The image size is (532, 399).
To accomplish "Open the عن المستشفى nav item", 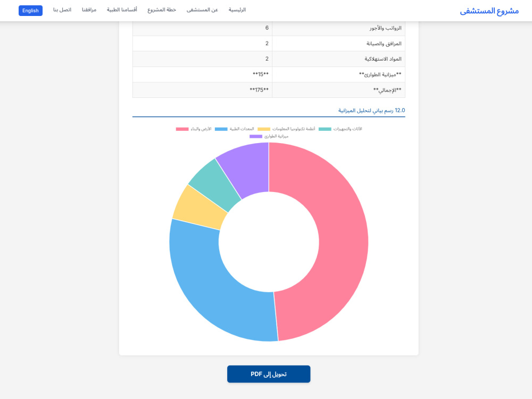I will pyautogui.click(x=202, y=10).
